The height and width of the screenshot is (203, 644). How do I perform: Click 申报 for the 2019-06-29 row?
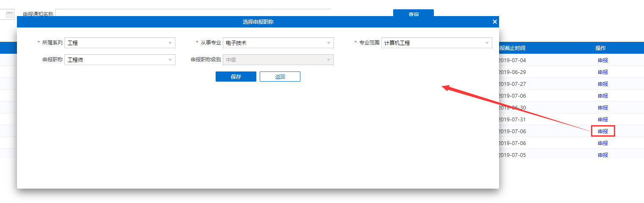click(x=602, y=72)
